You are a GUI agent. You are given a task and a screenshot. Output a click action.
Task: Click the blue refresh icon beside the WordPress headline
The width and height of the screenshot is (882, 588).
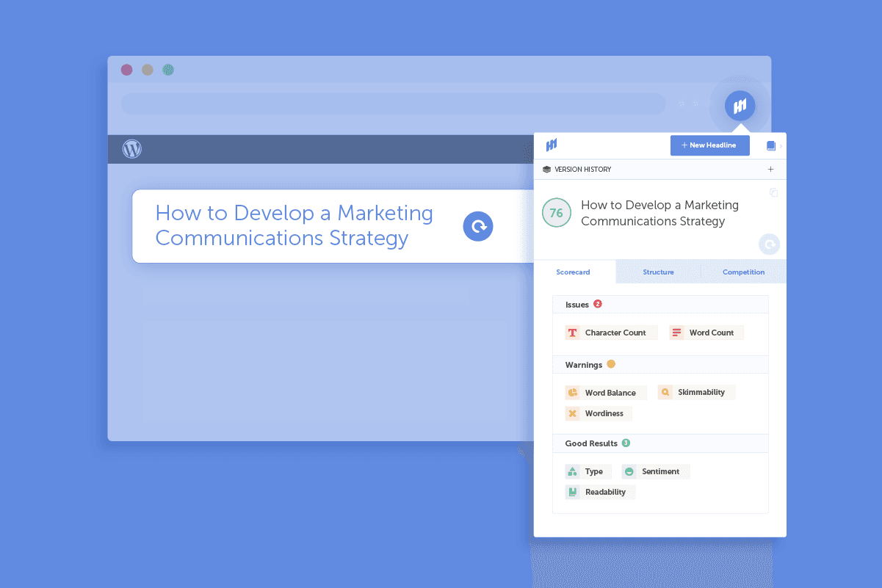pos(478,226)
